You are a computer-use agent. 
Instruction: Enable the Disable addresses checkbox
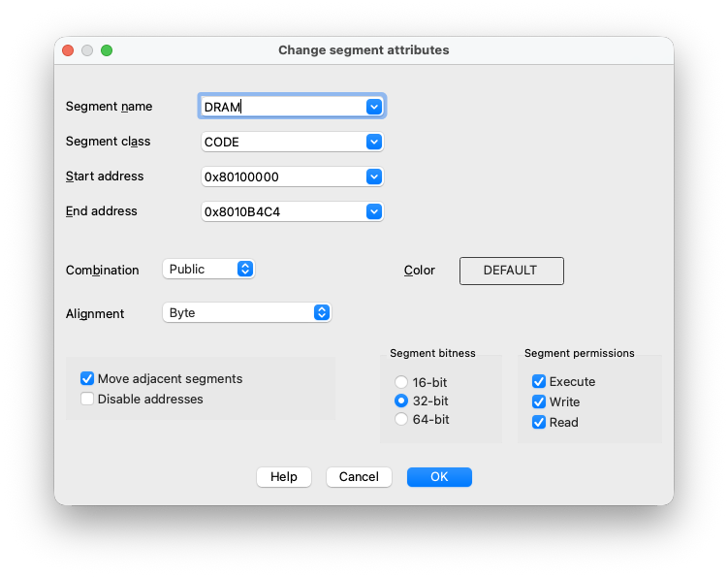coord(87,399)
